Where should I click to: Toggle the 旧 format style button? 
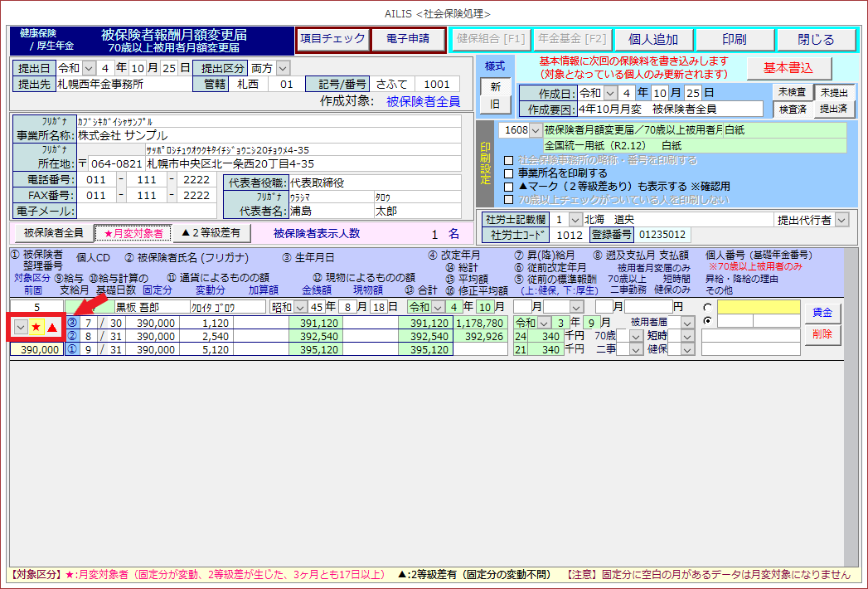point(495,105)
